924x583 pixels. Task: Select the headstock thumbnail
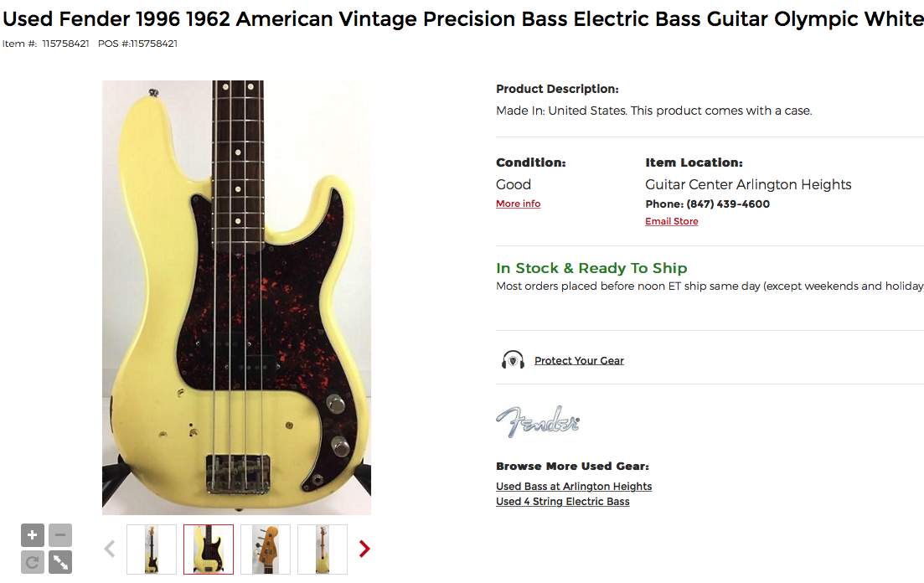click(266, 549)
